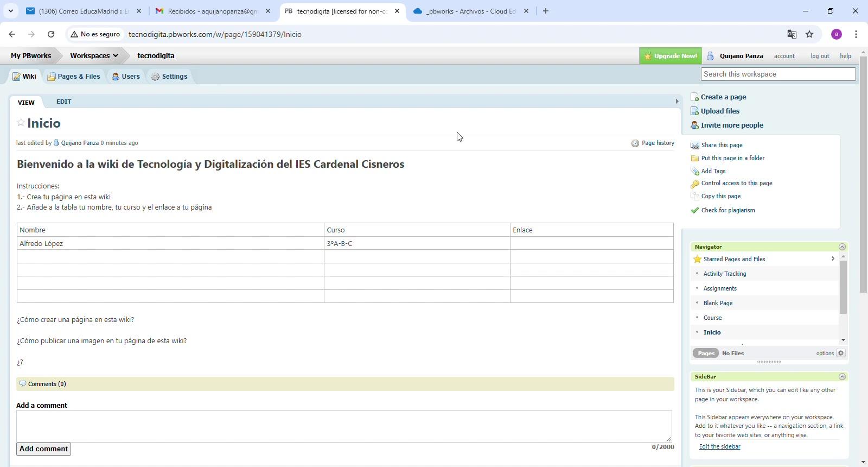Switch to the Wiki tab
868x467 pixels.
pyautogui.click(x=24, y=77)
